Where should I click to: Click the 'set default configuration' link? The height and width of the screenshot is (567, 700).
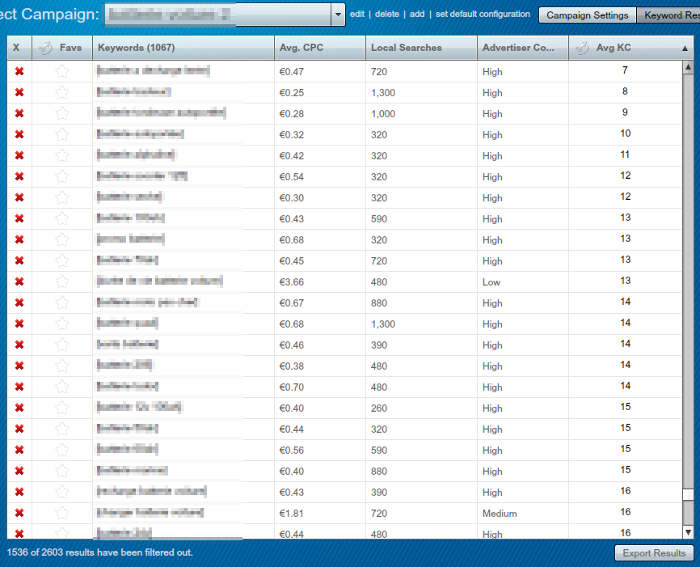(x=483, y=15)
